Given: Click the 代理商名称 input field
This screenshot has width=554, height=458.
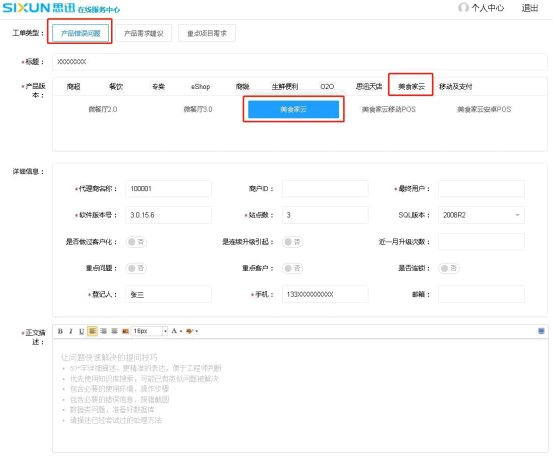Looking at the screenshot, I should pos(169,189).
